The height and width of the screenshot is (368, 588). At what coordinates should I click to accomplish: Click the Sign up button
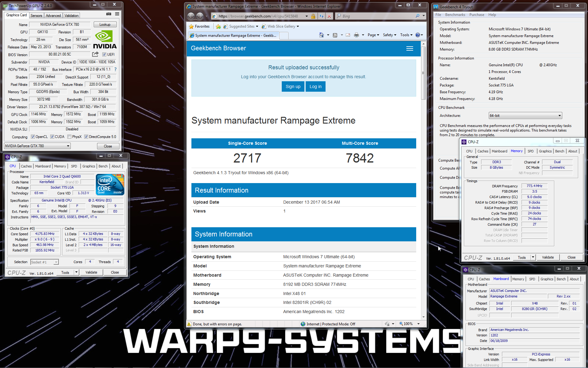[293, 86]
